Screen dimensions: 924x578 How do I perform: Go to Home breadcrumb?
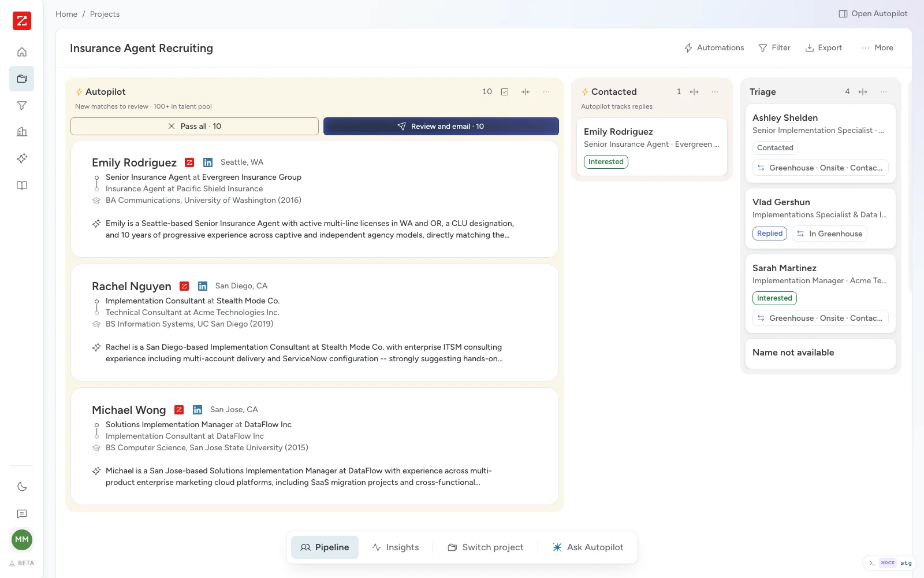[x=66, y=14]
